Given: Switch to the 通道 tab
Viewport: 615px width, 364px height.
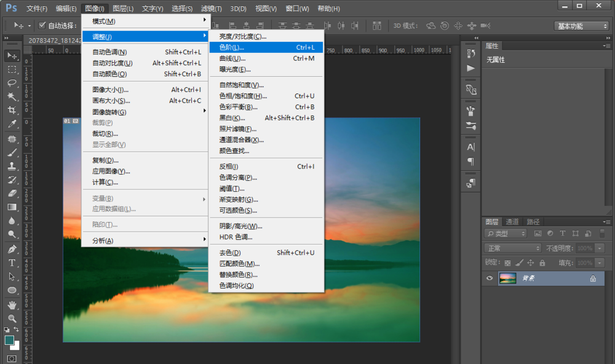Looking at the screenshot, I should coord(512,222).
